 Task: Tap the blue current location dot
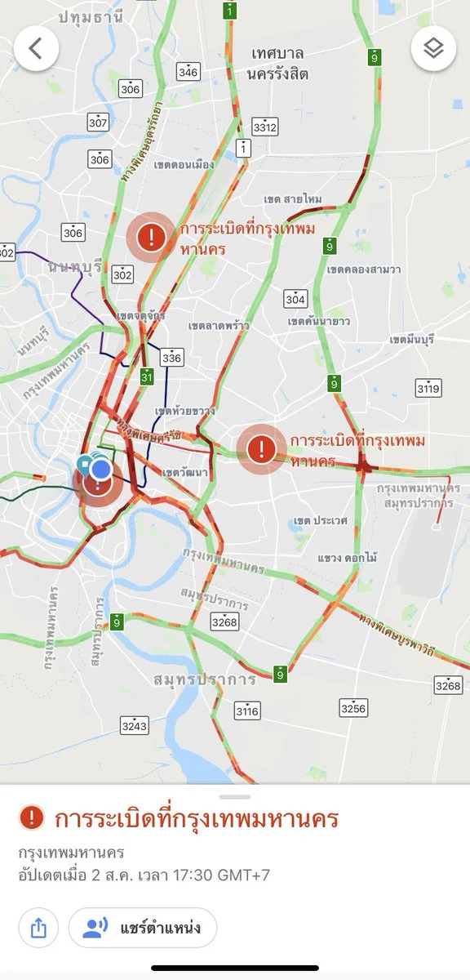(x=100, y=470)
